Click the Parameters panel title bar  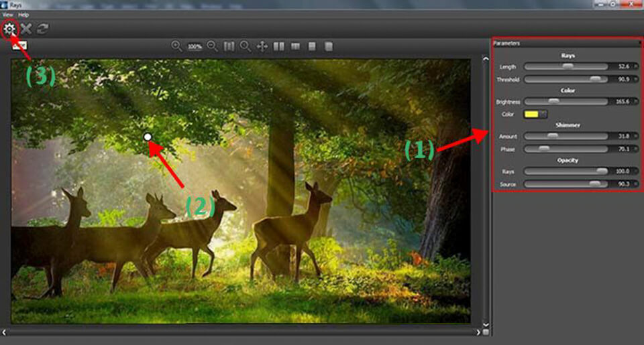pyautogui.click(x=566, y=43)
